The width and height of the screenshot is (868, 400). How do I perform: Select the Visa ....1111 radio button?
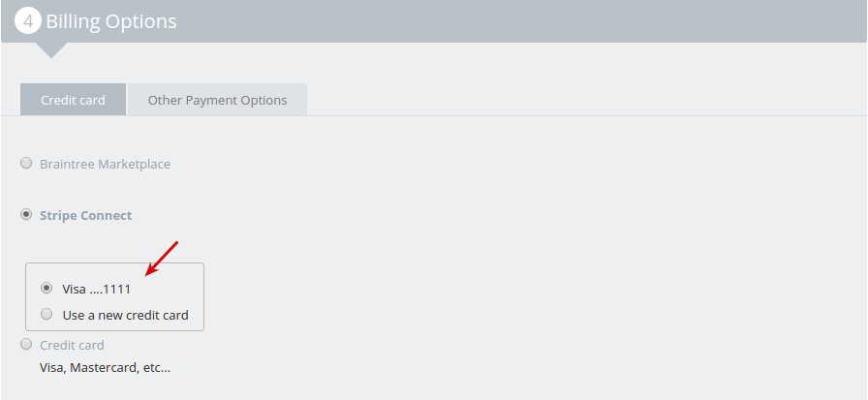pyautogui.click(x=46, y=289)
